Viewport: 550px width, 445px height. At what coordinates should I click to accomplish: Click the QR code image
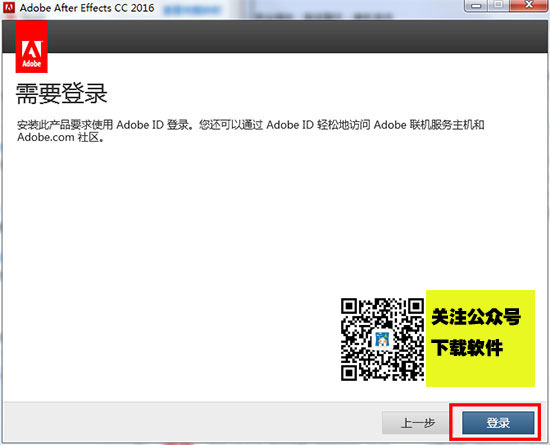pos(382,339)
